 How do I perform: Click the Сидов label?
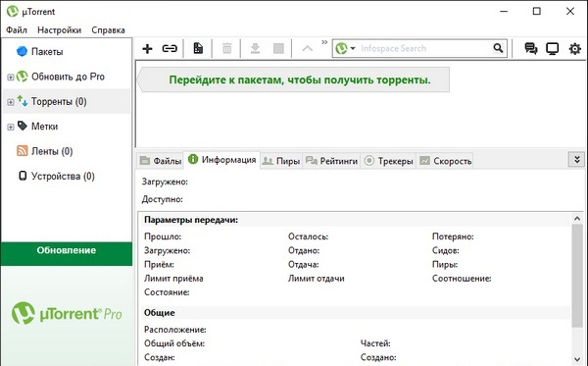click(x=446, y=251)
